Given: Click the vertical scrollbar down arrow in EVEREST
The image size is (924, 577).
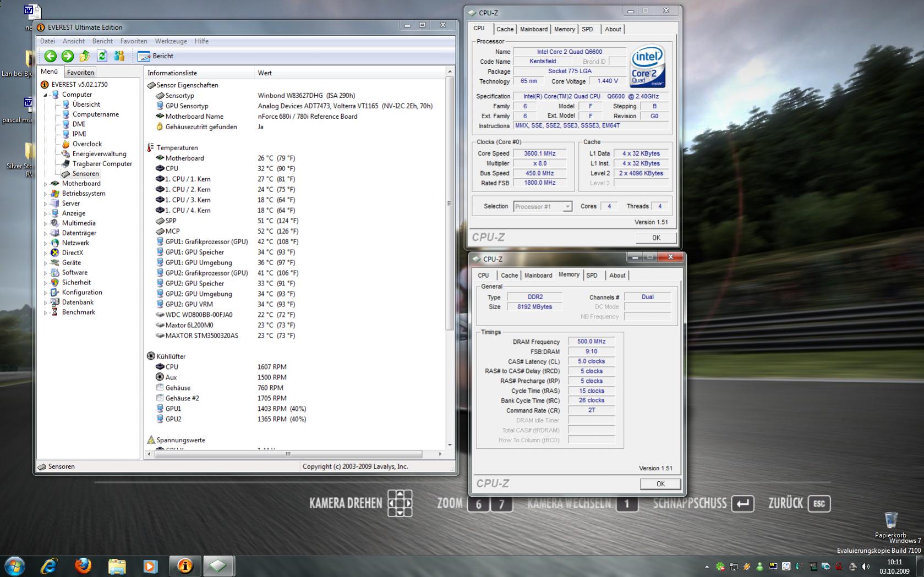Looking at the screenshot, I should pyautogui.click(x=450, y=445).
